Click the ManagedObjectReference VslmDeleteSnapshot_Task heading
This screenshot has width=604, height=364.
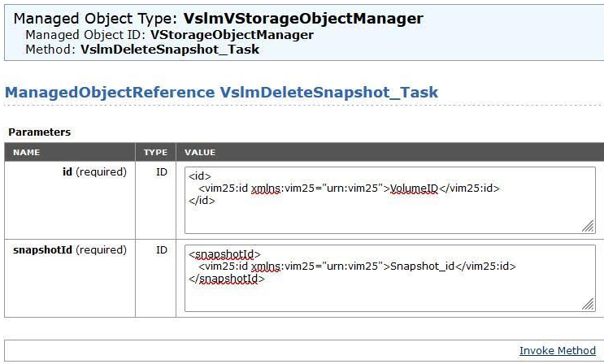(x=221, y=92)
